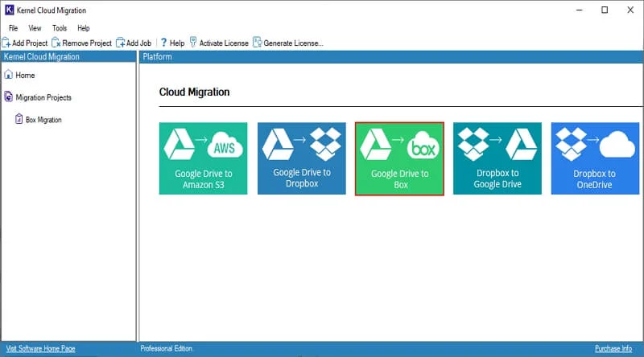This screenshot has width=644, height=357.
Task: Select Dropbox to Google Drive tile
Action: click(x=497, y=158)
